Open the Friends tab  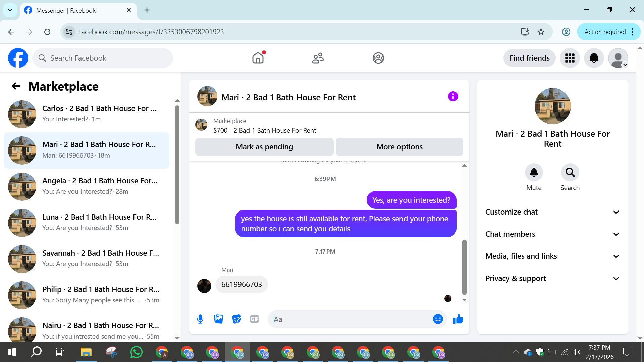[x=318, y=58]
